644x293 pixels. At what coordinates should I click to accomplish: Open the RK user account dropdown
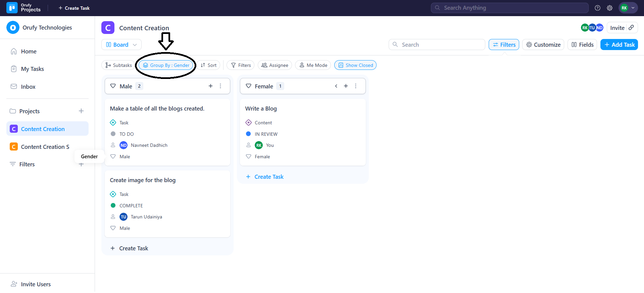(x=628, y=8)
